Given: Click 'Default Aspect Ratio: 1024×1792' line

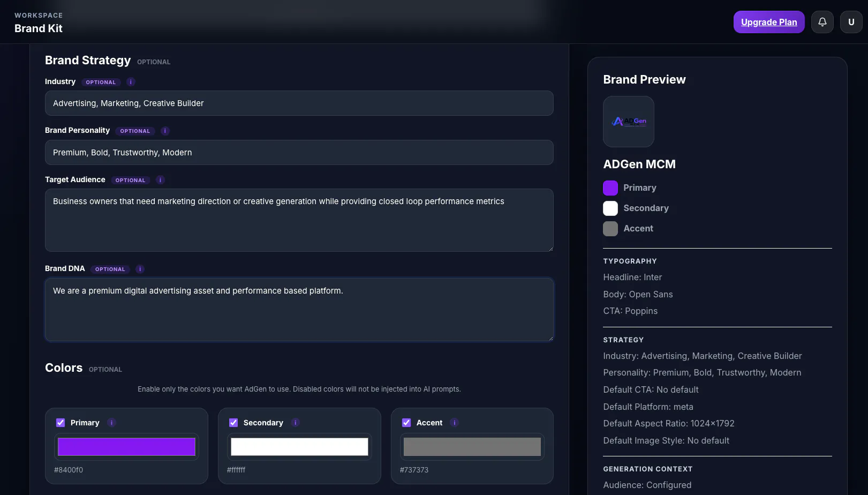Looking at the screenshot, I should point(669,423).
